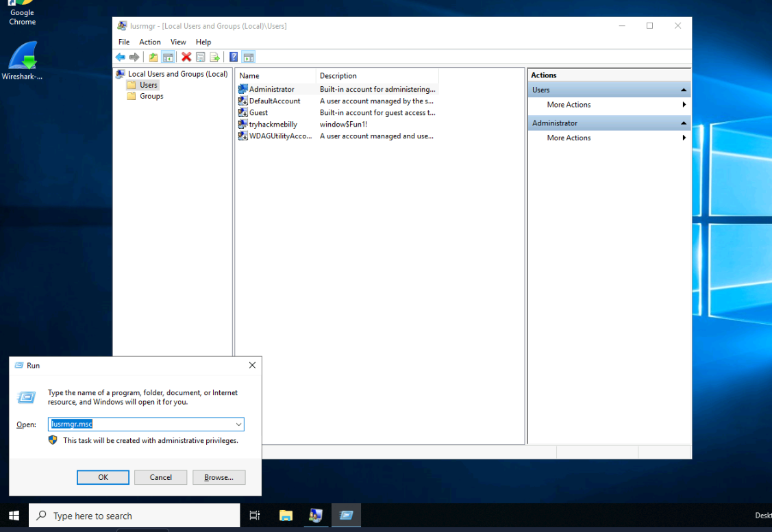
Task: Expand the Open combo box dropdown arrow
Action: point(238,425)
